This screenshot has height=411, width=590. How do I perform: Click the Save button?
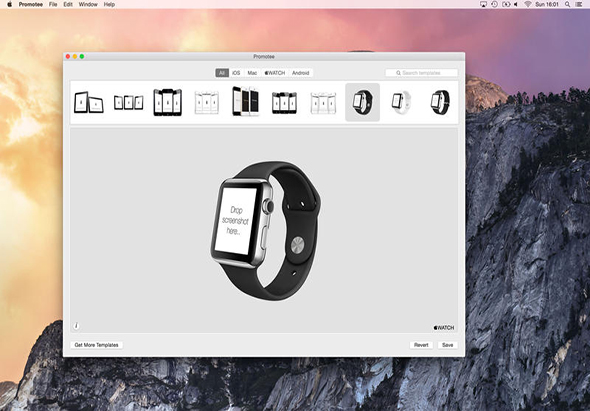447,345
